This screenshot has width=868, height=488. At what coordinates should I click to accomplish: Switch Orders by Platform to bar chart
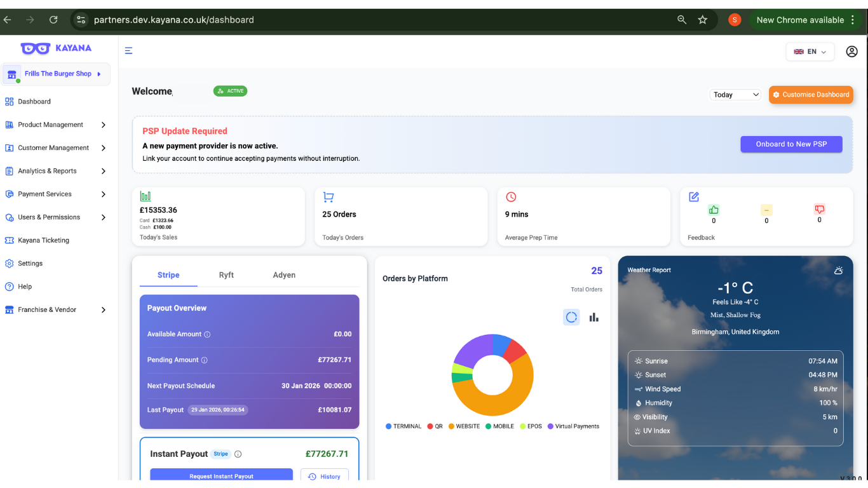[x=593, y=317]
